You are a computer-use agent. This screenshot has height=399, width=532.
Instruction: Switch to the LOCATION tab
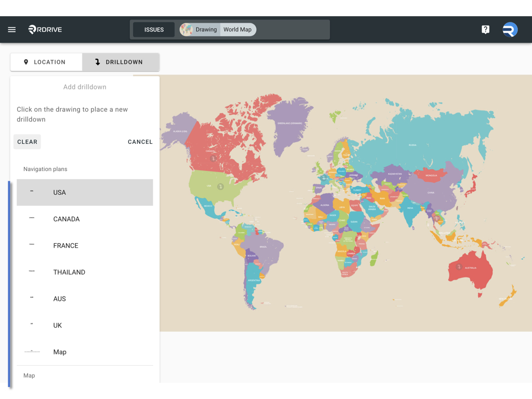point(46,62)
